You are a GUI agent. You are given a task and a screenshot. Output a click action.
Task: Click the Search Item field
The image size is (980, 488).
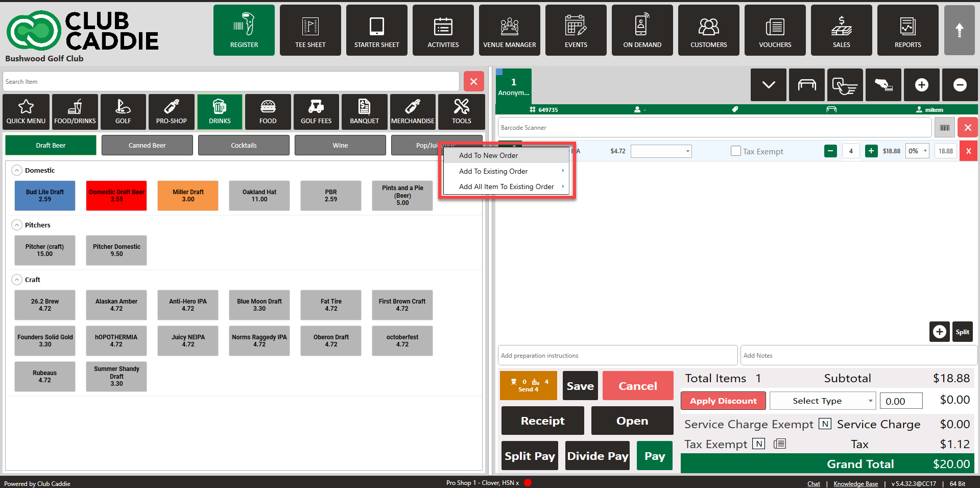[231, 82]
